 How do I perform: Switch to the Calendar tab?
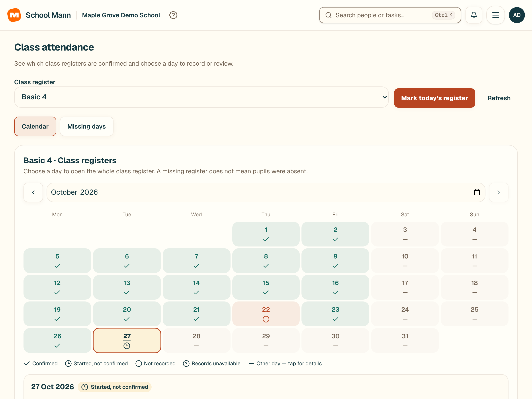click(x=35, y=127)
